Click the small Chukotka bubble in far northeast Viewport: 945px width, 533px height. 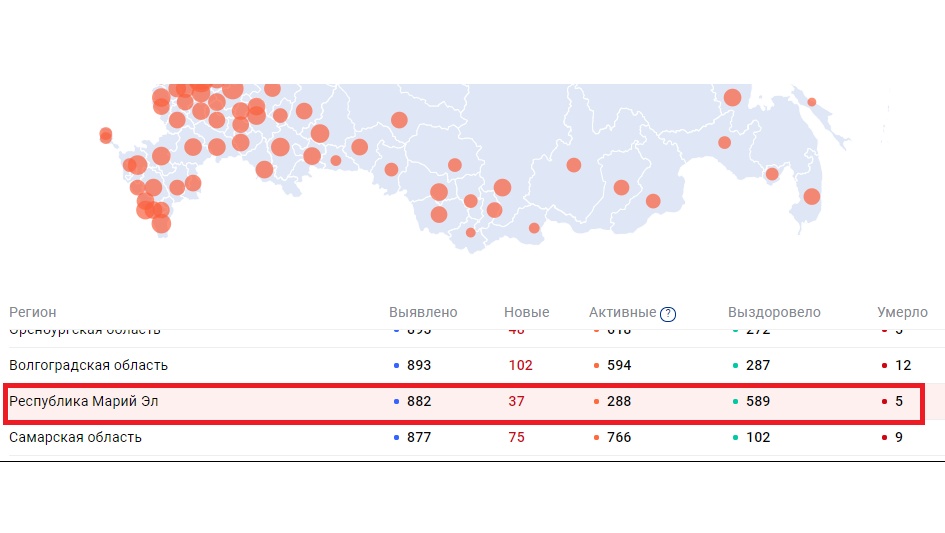(x=812, y=102)
